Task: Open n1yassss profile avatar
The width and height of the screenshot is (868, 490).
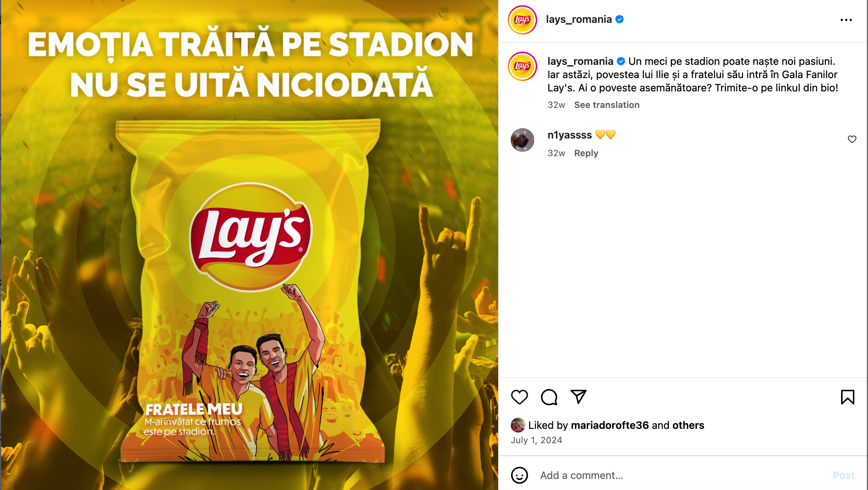Action: coord(522,140)
